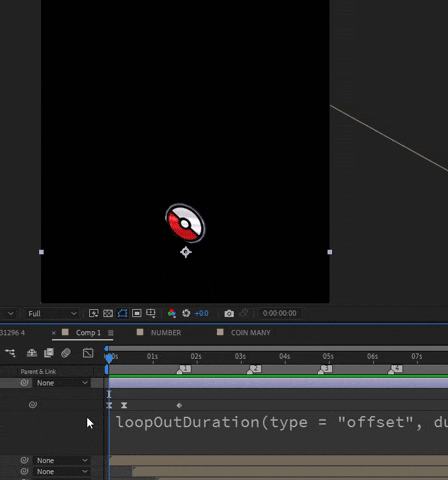Click the left layer bounding-box handle
The image size is (448, 480).
pyautogui.click(x=41, y=252)
